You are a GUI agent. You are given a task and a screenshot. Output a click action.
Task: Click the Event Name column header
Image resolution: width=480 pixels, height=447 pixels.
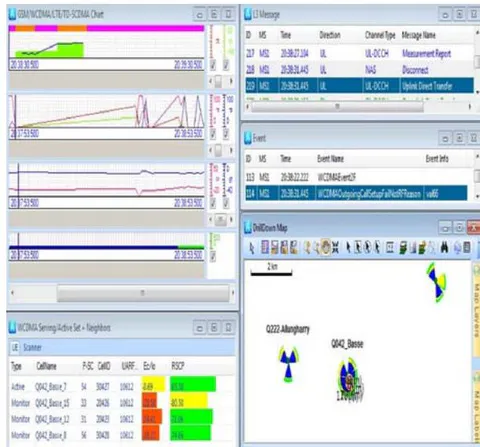coord(330,159)
